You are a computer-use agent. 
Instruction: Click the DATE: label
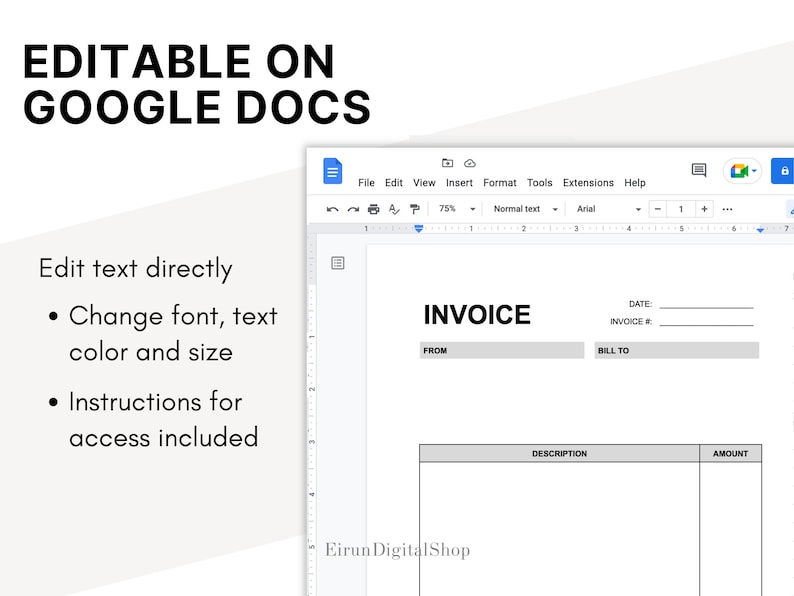(x=640, y=304)
